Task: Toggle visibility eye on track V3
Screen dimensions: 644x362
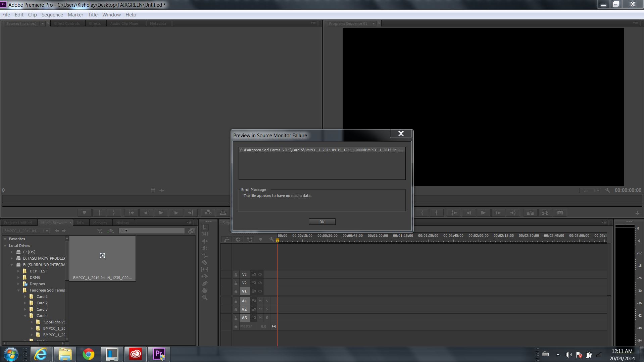Action: pos(260,274)
